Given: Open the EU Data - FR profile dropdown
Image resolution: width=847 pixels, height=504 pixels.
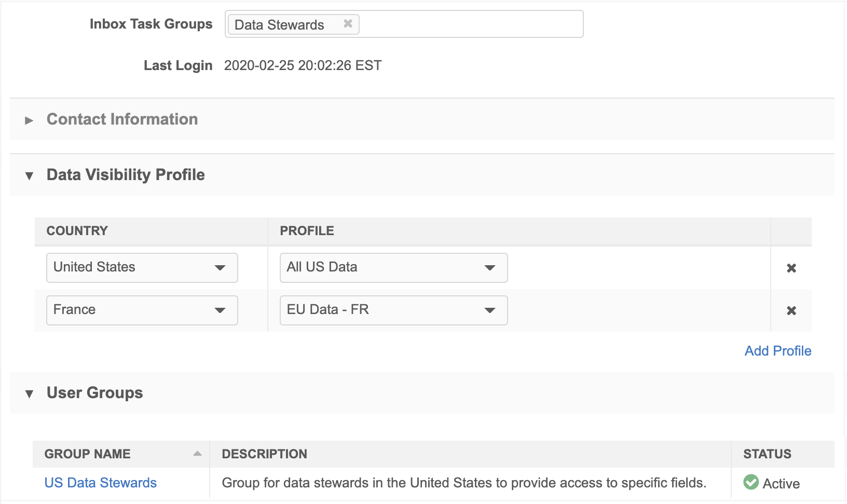Looking at the screenshot, I should 393,310.
